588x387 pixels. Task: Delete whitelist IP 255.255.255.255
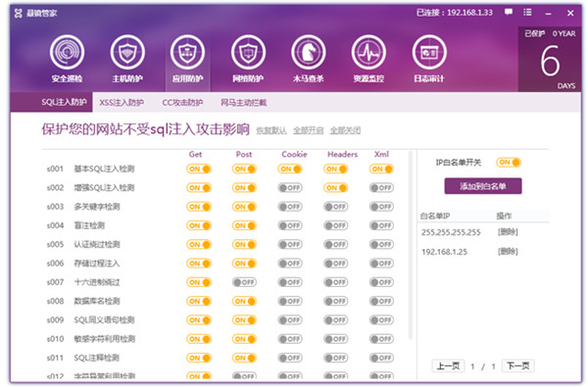pos(508,232)
